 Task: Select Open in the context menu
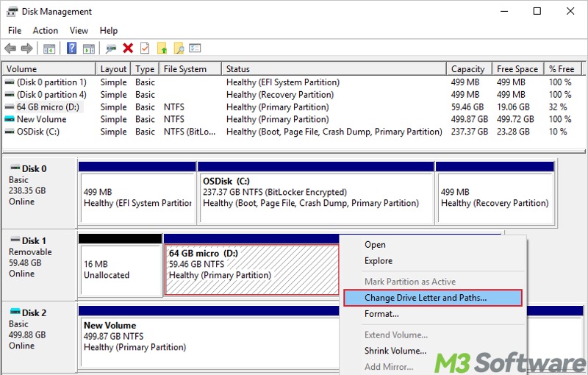pyautogui.click(x=433, y=245)
